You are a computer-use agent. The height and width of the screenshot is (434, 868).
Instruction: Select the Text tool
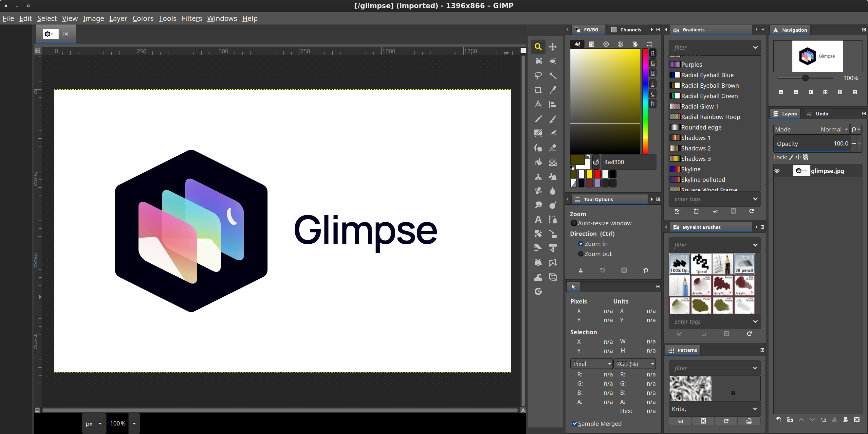[x=538, y=219]
